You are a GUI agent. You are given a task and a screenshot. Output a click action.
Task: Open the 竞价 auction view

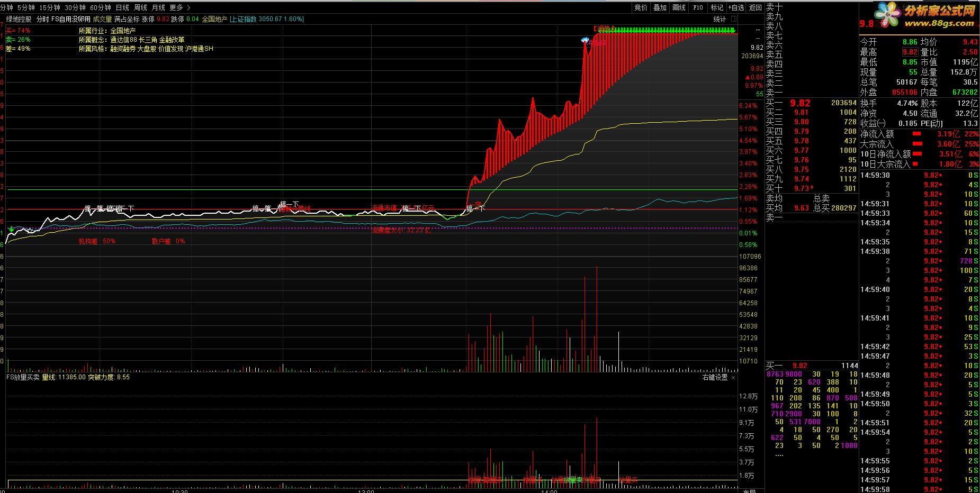(x=641, y=7)
